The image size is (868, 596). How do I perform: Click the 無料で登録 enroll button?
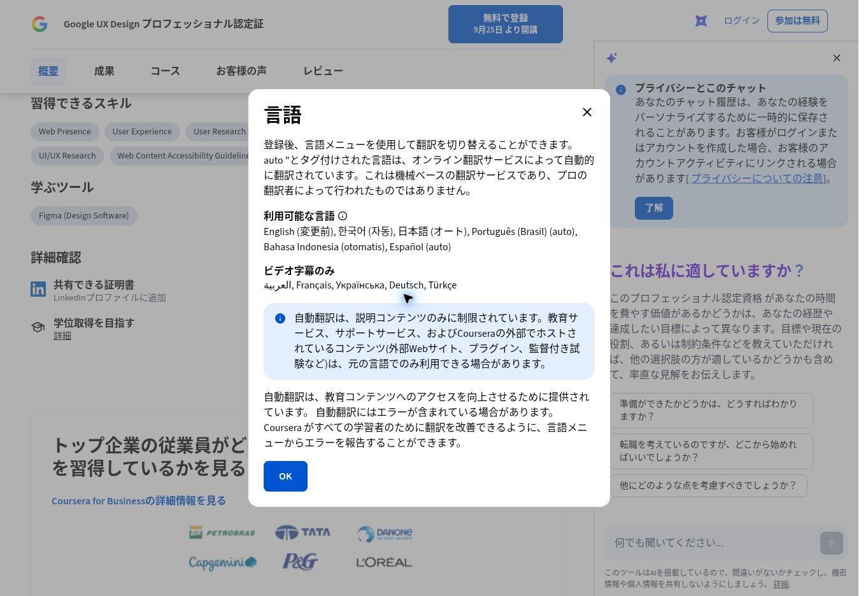(506, 24)
